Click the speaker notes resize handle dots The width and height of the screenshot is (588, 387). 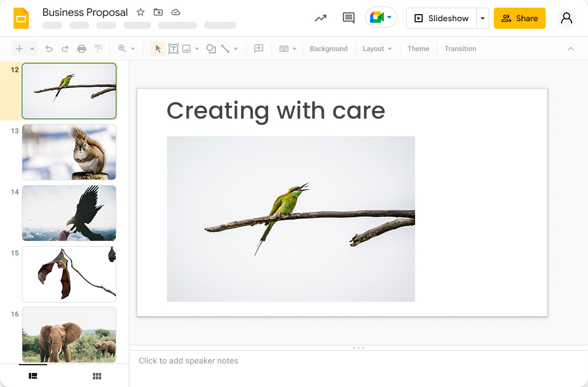pyautogui.click(x=359, y=348)
